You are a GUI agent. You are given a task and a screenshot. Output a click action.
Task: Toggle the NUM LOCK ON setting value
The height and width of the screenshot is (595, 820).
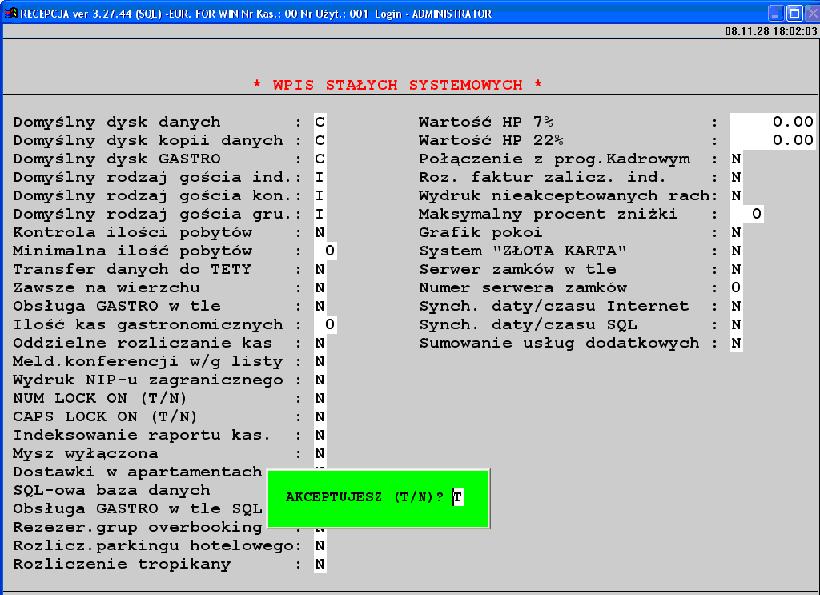(x=320, y=399)
